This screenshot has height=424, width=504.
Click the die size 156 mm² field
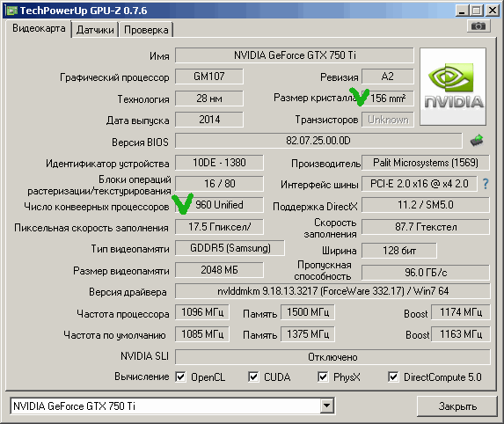pos(388,98)
